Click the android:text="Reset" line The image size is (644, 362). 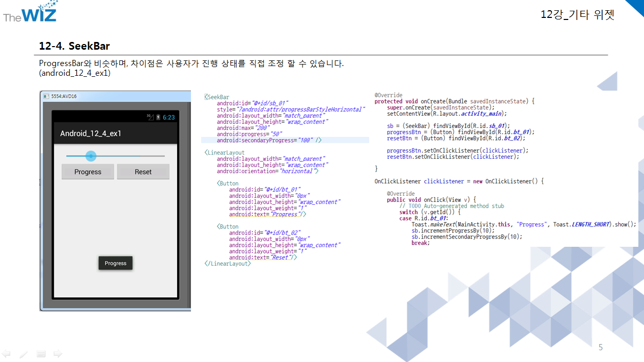(x=263, y=257)
